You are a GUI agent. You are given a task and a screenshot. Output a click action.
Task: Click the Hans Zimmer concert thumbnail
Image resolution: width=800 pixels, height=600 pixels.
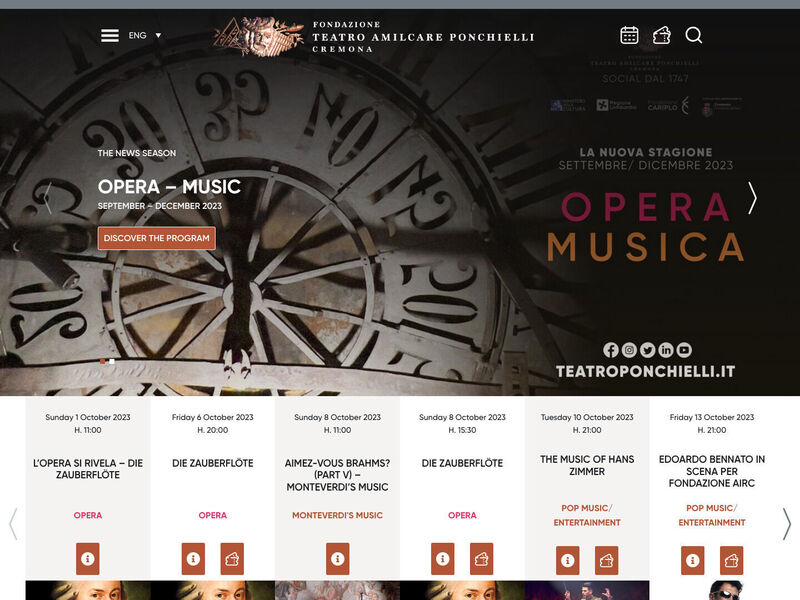tap(587, 590)
